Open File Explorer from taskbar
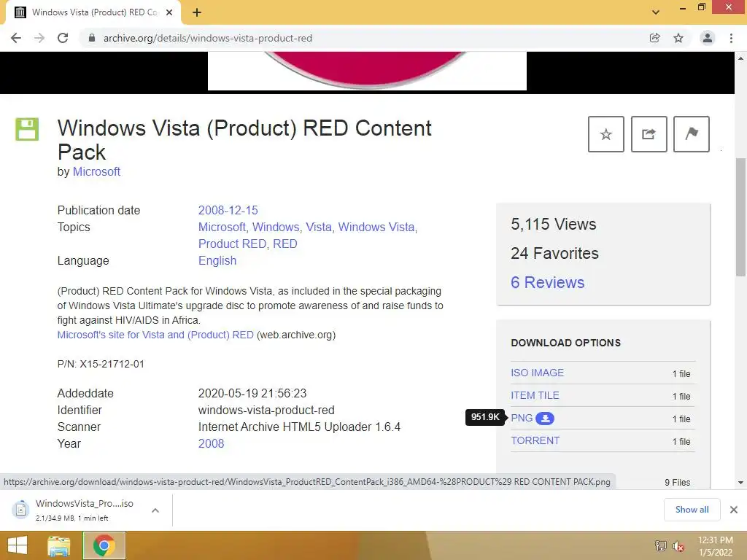Screen dimensions: 747x560 point(59,545)
